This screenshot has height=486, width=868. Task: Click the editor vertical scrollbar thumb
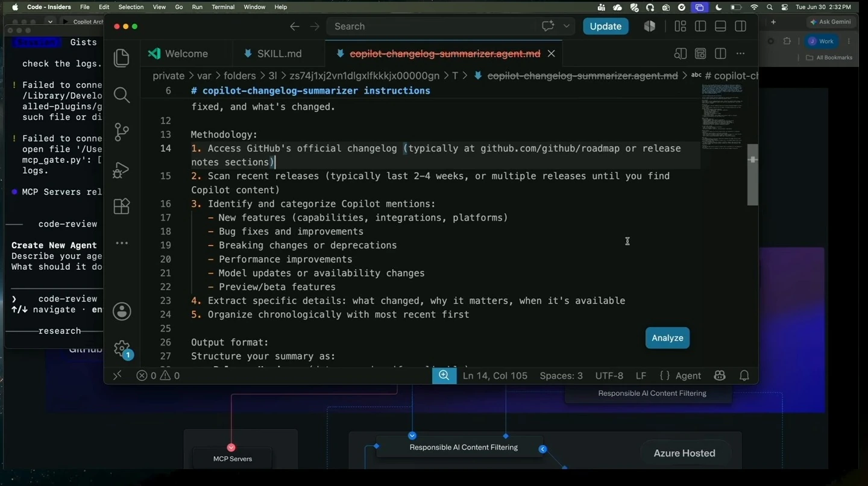pyautogui.click(x=753, y=175)
